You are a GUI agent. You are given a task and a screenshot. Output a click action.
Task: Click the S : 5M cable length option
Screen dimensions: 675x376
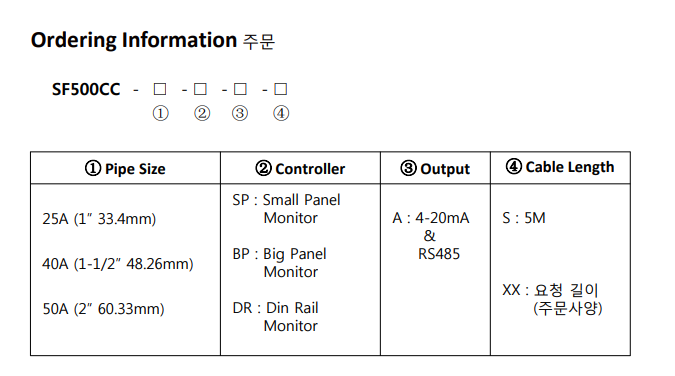tap(524, 218)
